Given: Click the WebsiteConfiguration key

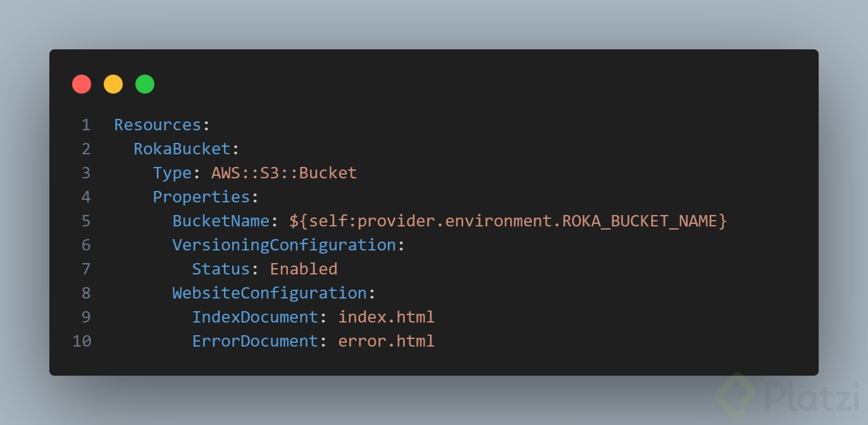Looking at the screenshot, I should click(270, 293).
